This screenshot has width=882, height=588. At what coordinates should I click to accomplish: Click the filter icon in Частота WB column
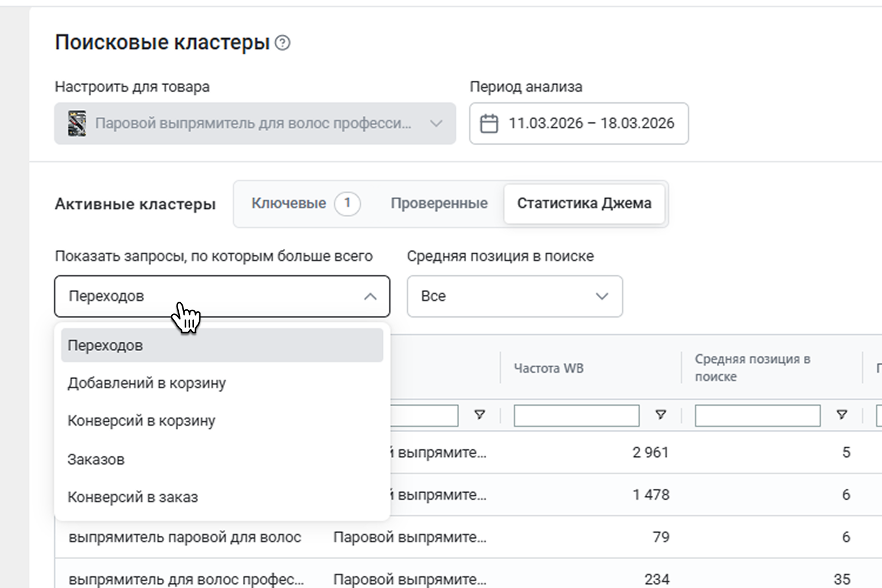pyautogui.click(x=661, y=415)
